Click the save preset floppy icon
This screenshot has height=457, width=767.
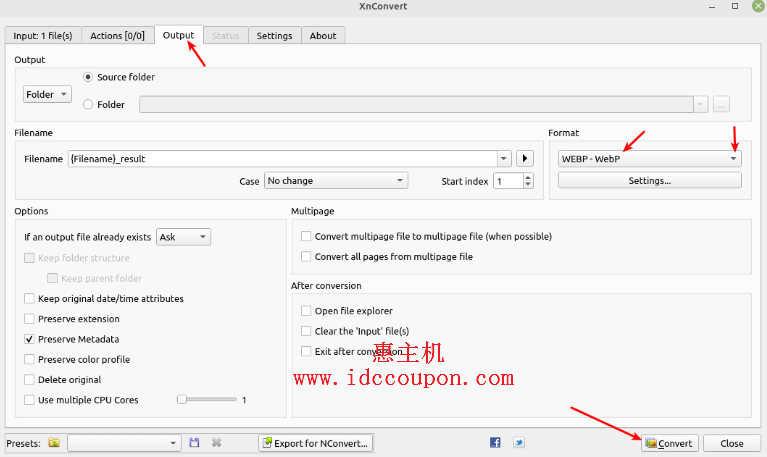[x=194, y=443]
